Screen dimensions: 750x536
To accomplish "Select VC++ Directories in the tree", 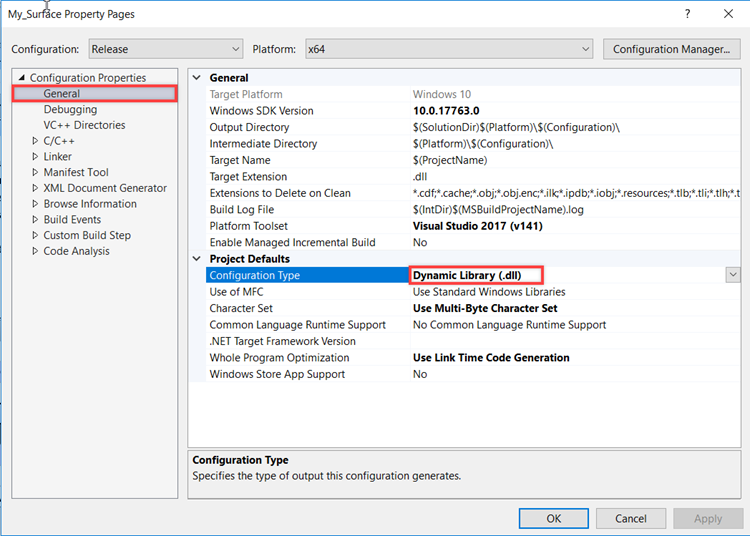I will [x=84, y=125].
